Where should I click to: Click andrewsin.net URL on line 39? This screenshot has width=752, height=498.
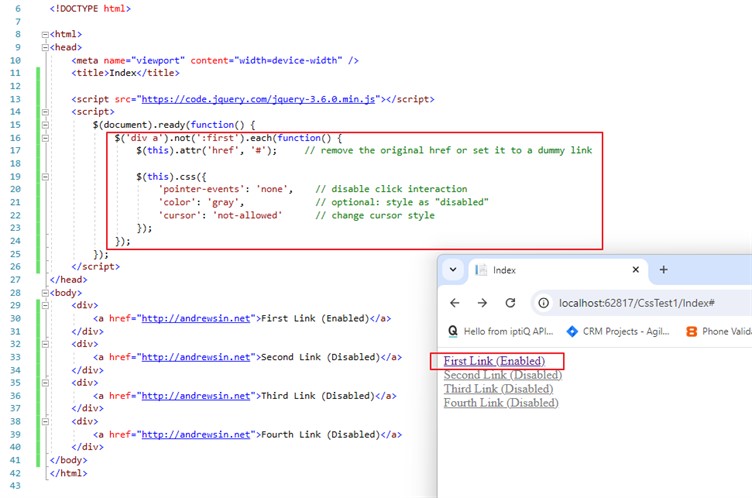196,435
